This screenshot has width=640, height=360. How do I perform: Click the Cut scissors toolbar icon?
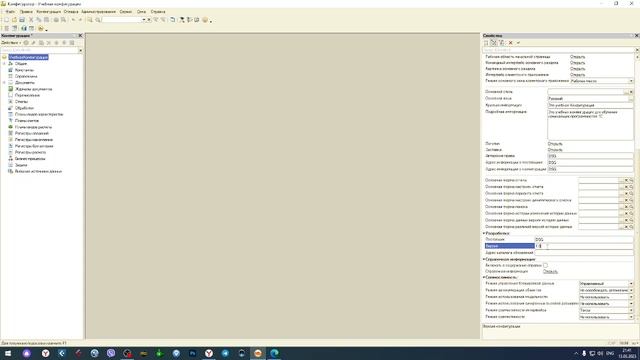tap(31, 20)
